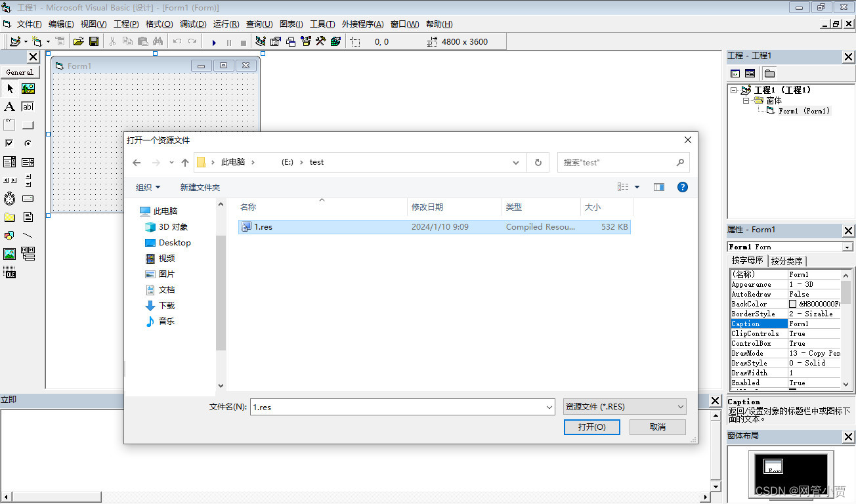This screenshot has width=856, height=504.
Task: Click the form thumbnail in 窗体布局
Action: click(x=775, y=465)
